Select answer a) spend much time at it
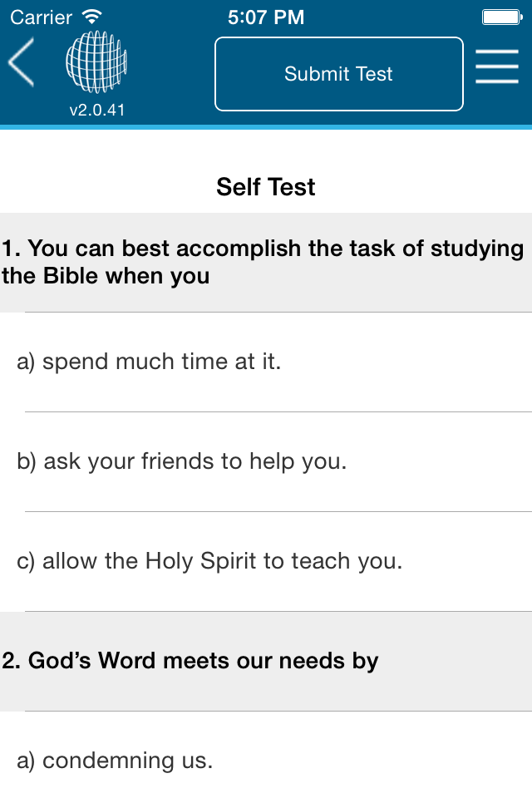Image resolution: width=532 pixels, height=798 pixels. (x=266, y=362)
